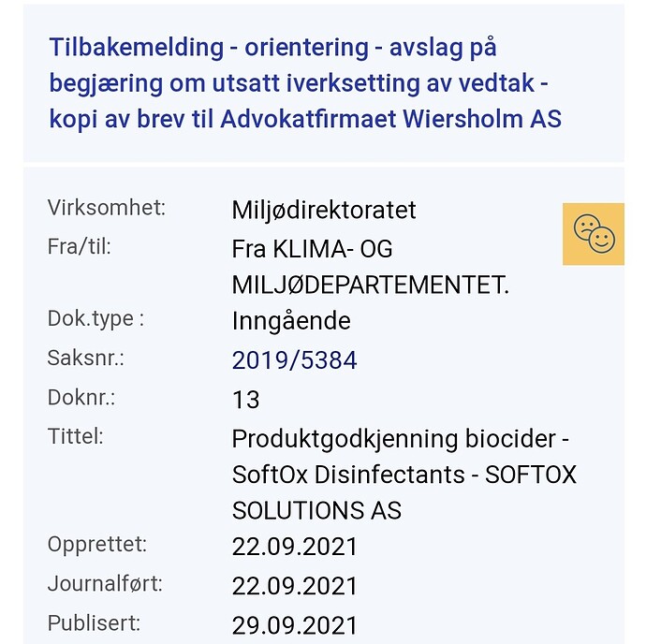
Task: Select the Produktgodkjenning biocider SoftOx title text
Action: (x=404, y=474)
